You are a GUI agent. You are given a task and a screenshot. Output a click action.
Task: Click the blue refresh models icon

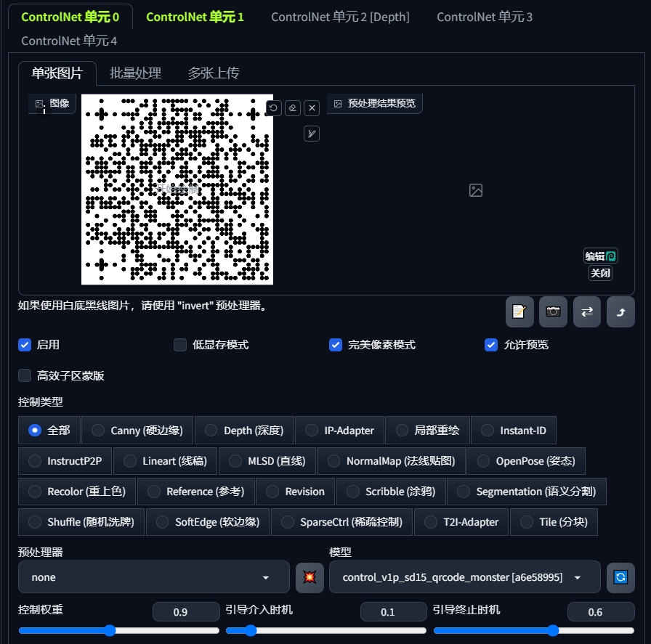(620, 577)
